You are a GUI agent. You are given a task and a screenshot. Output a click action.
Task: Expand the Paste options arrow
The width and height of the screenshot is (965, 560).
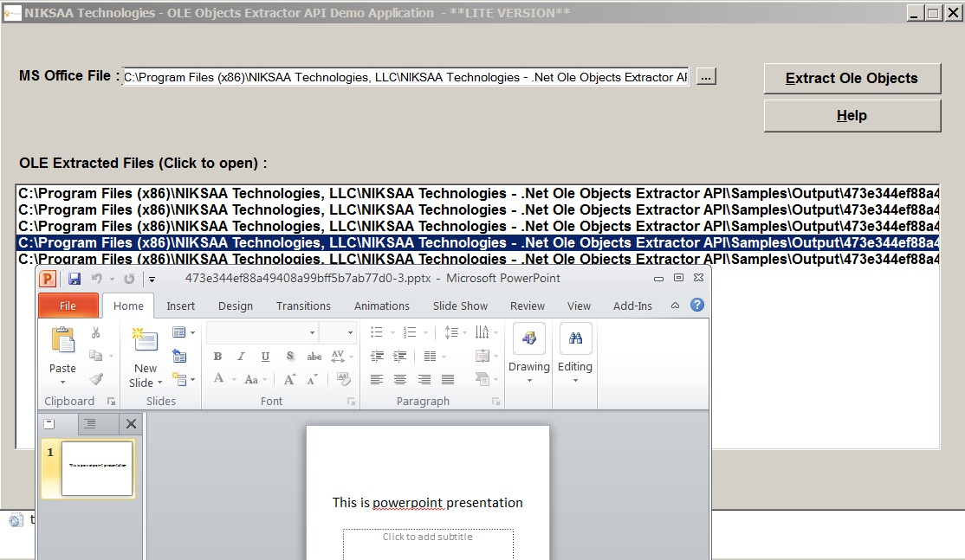point(62,383)
